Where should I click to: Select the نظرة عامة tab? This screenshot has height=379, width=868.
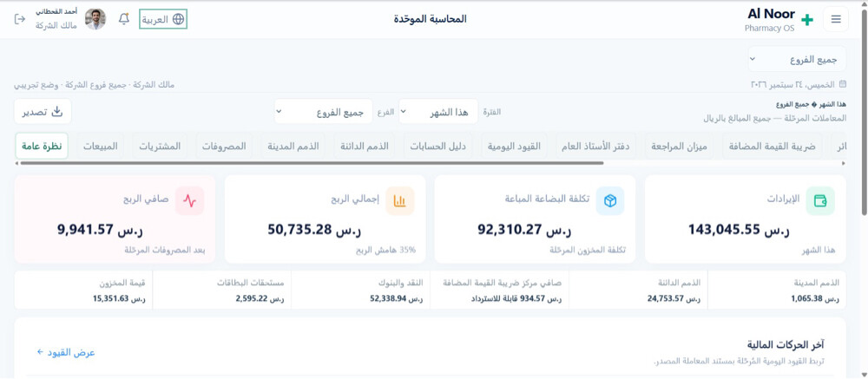[42, 146]
